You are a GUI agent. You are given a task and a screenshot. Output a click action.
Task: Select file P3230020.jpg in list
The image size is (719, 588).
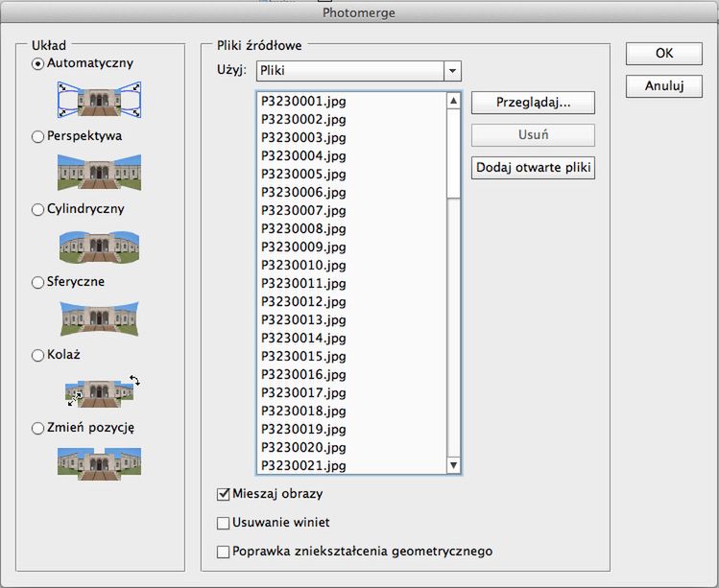[x=351, y=448]
